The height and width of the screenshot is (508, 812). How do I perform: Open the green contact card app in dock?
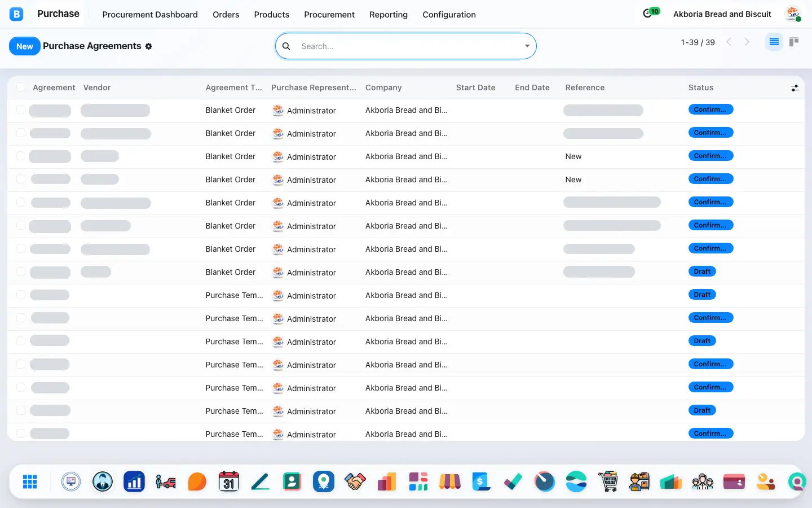pos(292,481)
